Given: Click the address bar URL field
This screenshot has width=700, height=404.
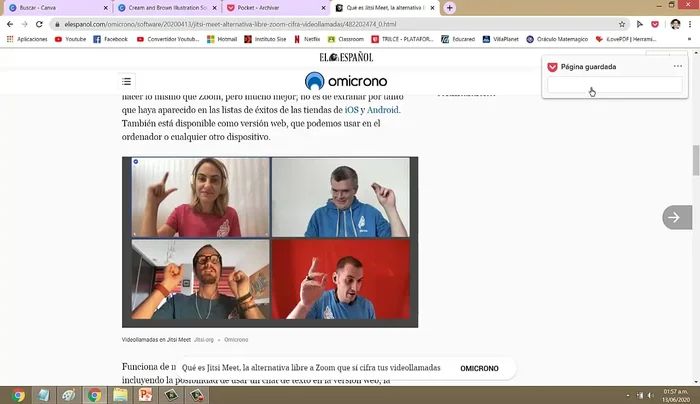Looking at the screenshot, I should point(339,24).
